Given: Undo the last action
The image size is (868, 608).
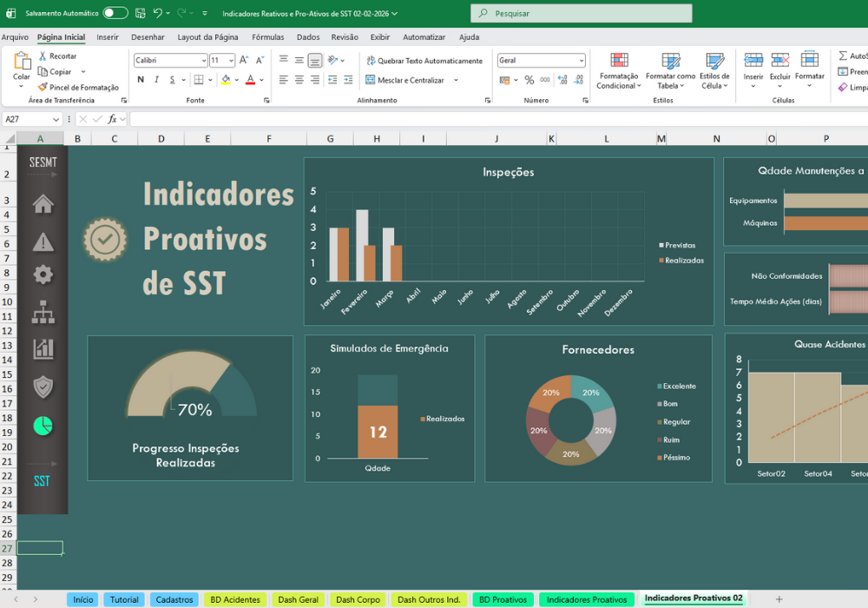Looking at the screenshot, I should (158, 13).
